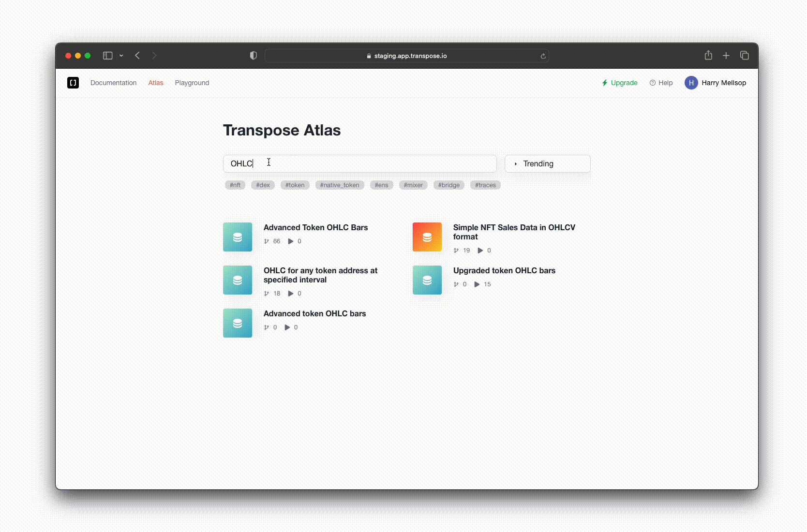Open a new browser tab
Image resolution: width=807 pixels, height=532 pixels.
726,56
